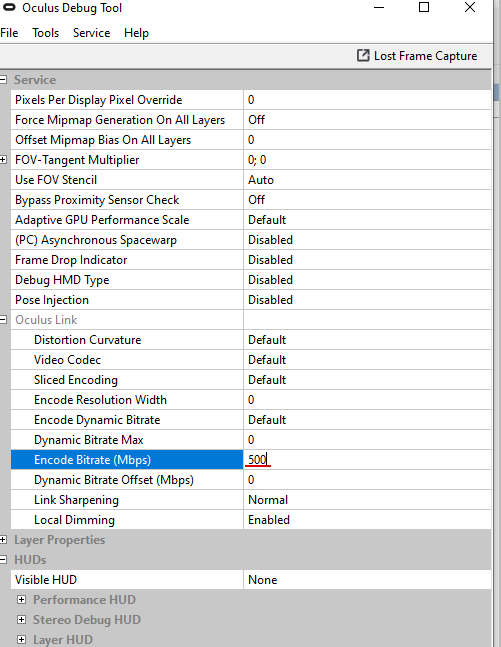Image resolution: width=501 pixels, height=647 pixels.
Task: Open the Help menu
Action: pos(136,33)
